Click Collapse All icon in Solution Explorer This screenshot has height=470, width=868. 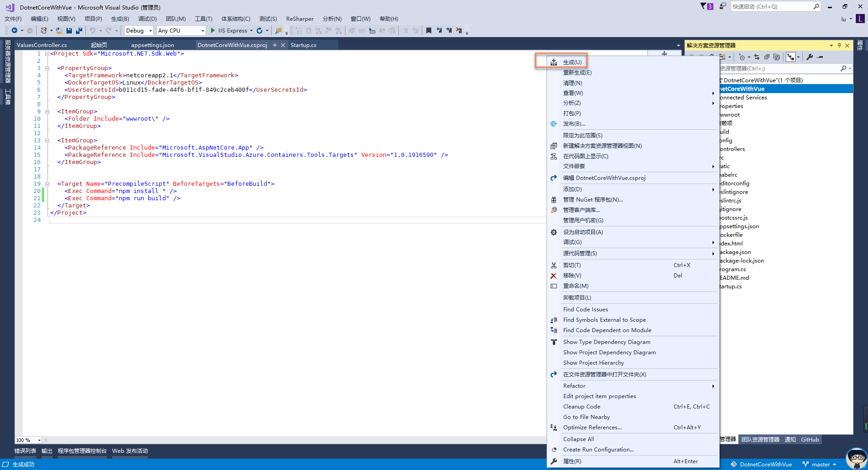coord(767,57)
